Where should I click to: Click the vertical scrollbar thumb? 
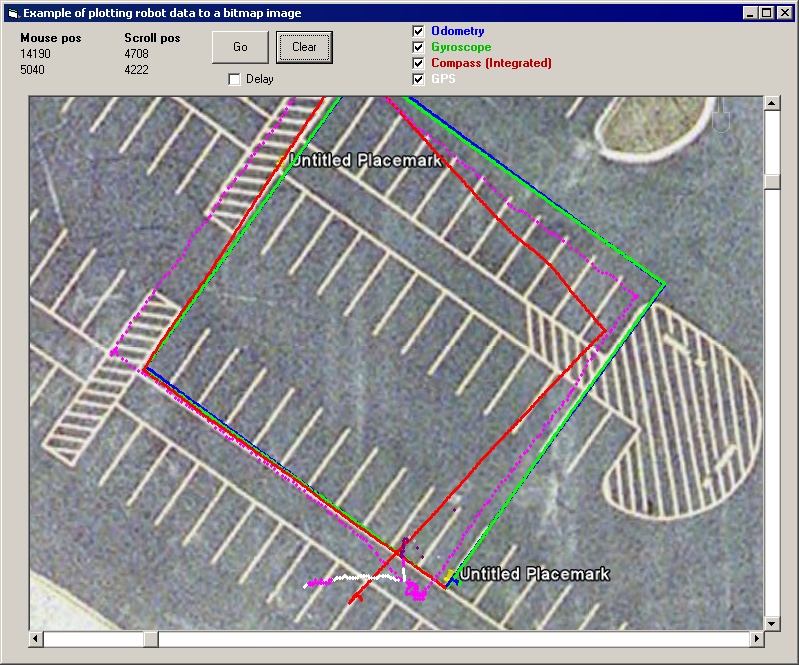click(x=772, y=181)
